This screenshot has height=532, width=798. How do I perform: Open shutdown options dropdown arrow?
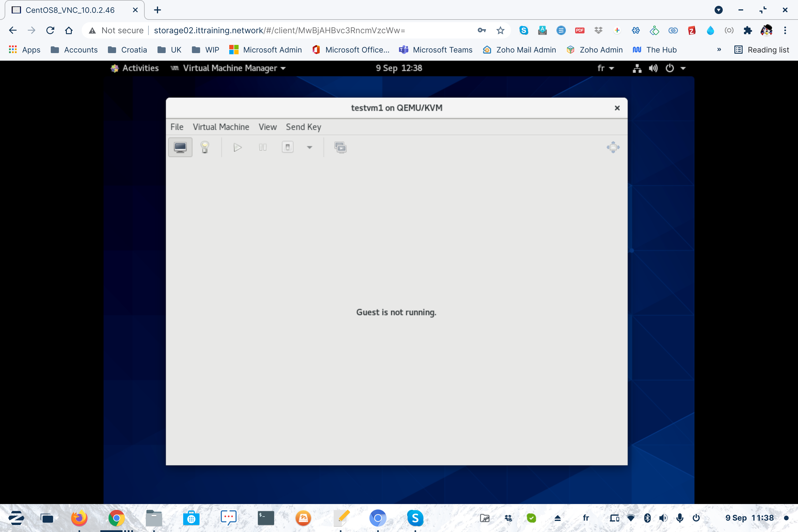[309, 147]
